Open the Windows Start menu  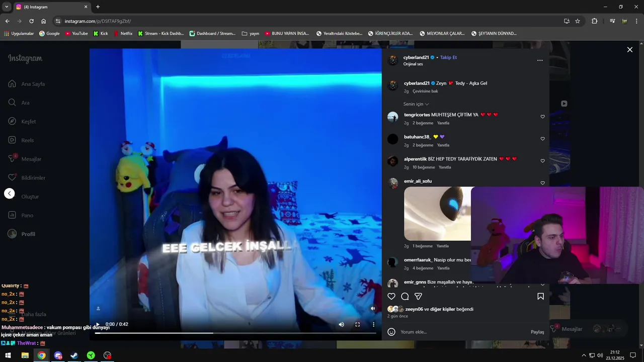pos(8,355)
